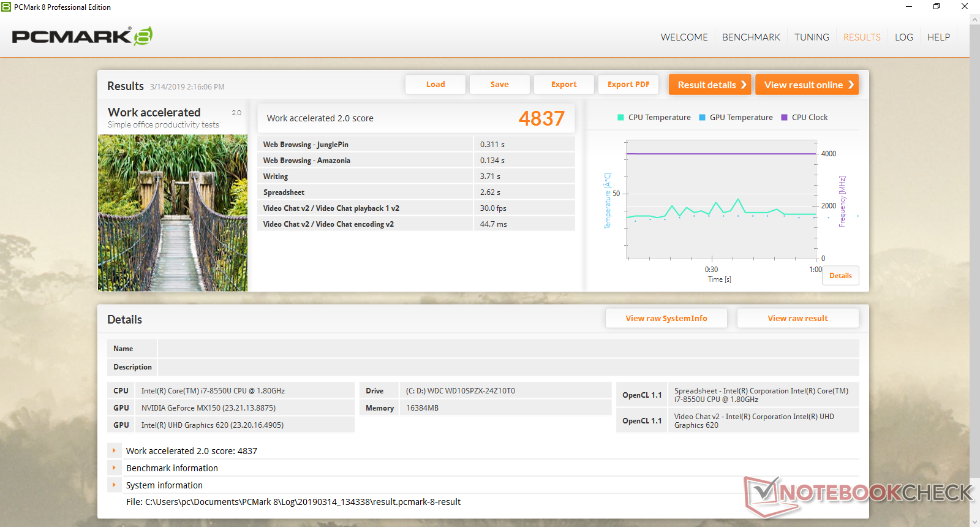Click the CPU Temperature legend swatch

point(620,118)
